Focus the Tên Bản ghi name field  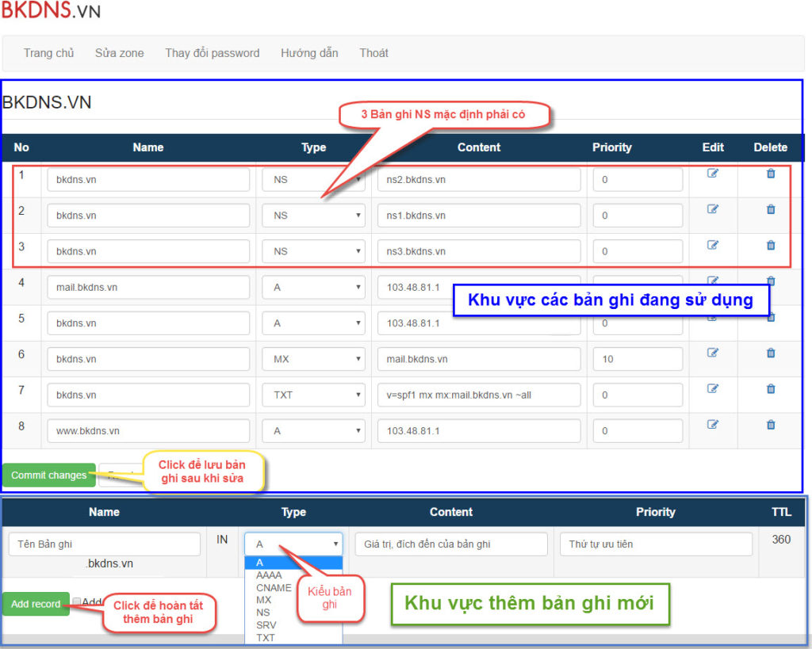click(104, 544)
